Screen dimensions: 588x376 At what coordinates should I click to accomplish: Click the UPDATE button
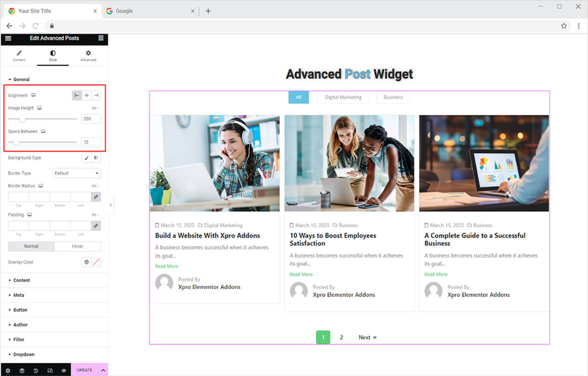pyautogui.click(x=85, y=370)
